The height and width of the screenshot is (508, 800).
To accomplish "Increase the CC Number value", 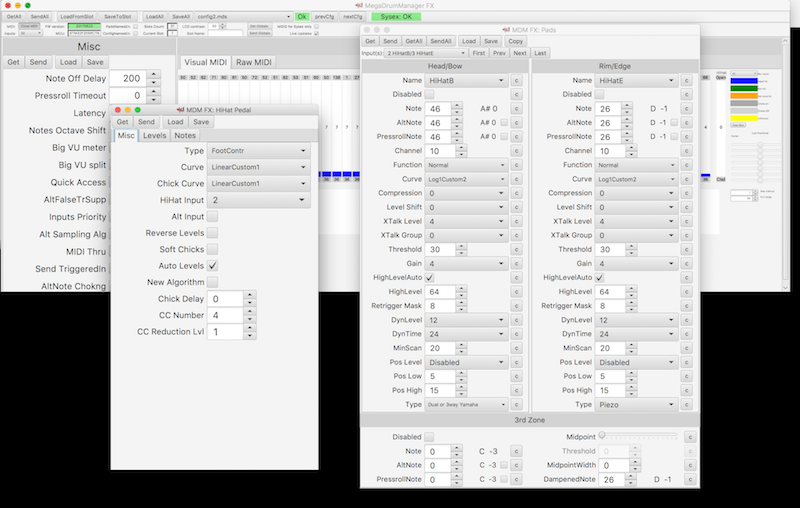I will tap(248, 311).
